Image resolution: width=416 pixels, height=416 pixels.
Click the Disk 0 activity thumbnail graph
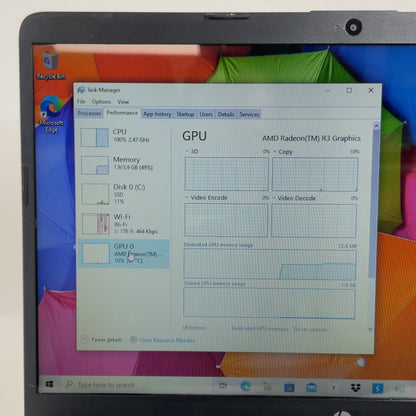(x=96, y=194)
